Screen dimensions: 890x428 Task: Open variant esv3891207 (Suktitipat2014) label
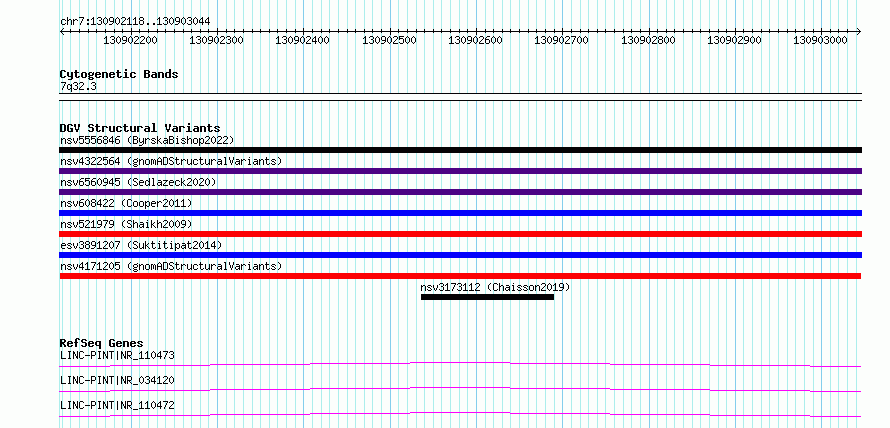(x=141, y=245)
